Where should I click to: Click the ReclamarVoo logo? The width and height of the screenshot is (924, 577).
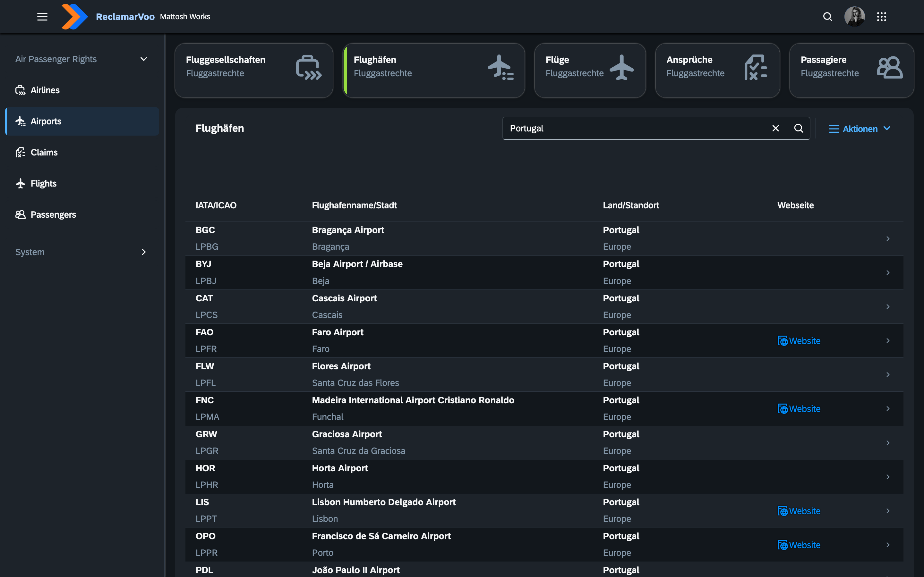tap(74, 16)
